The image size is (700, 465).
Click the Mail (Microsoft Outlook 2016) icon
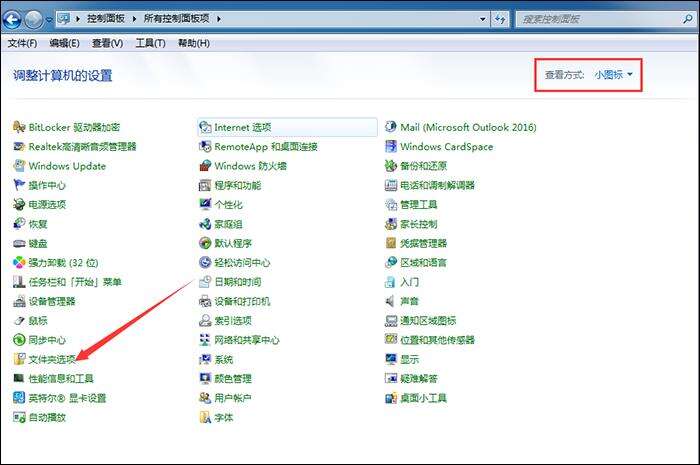point(391,127)
